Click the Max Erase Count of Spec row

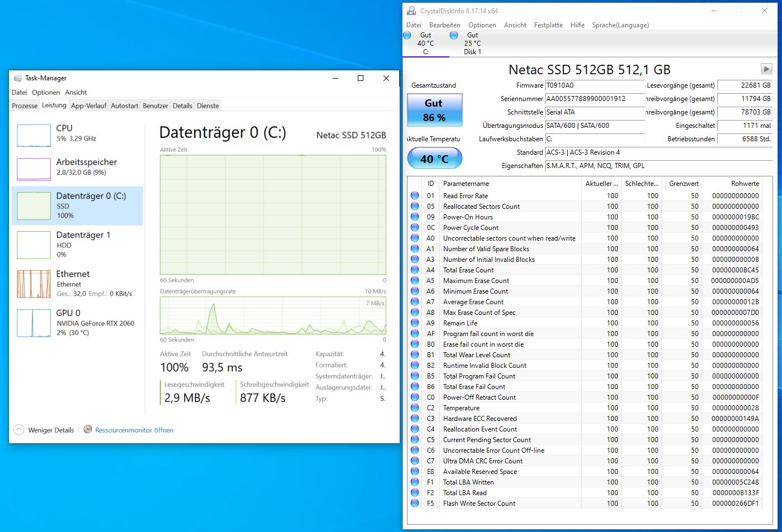point(584,312)
